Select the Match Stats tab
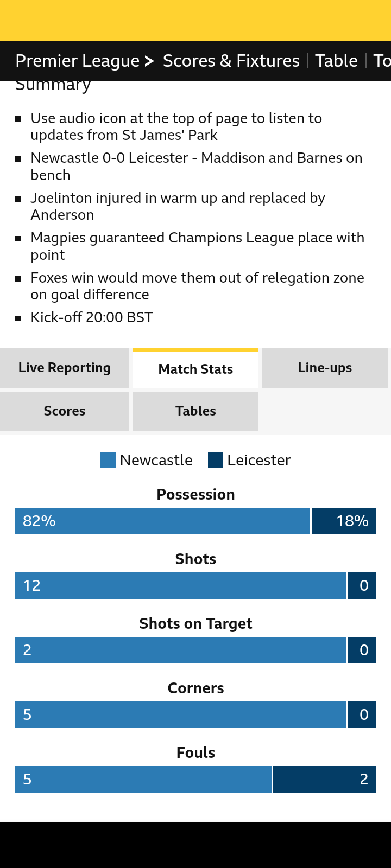The image size is (391, 868). click(x=195, y=369)
